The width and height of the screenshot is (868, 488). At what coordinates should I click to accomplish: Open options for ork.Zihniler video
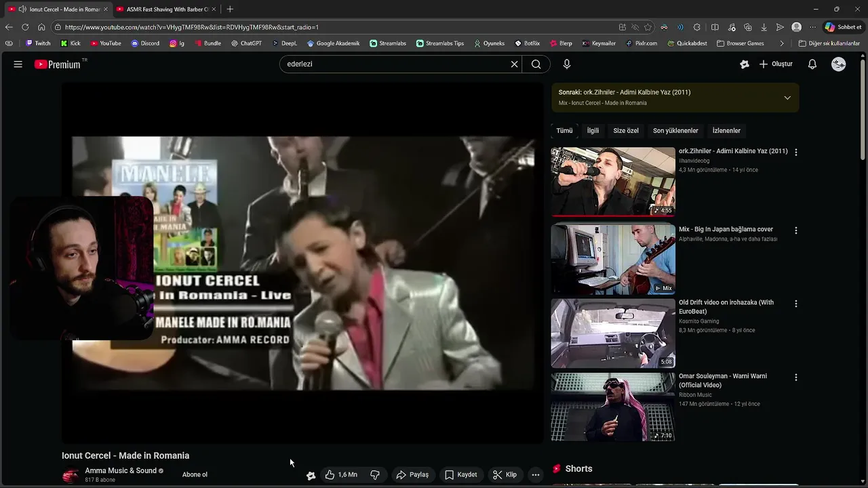point(796,152)
